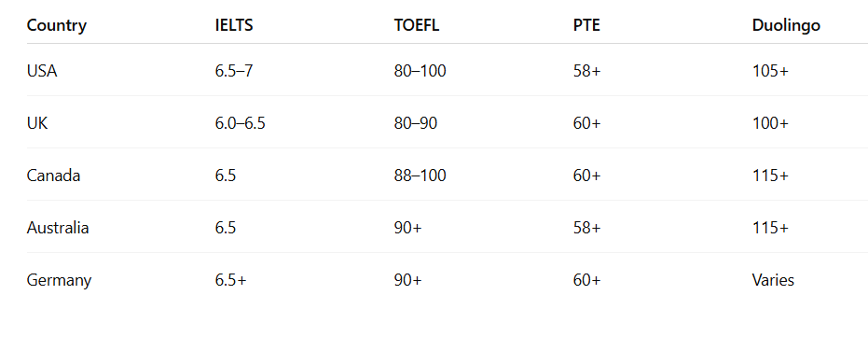Click Canada's Duolingo score 115+
Viewport: 868px width, 337px height.
tap(770, 176)
